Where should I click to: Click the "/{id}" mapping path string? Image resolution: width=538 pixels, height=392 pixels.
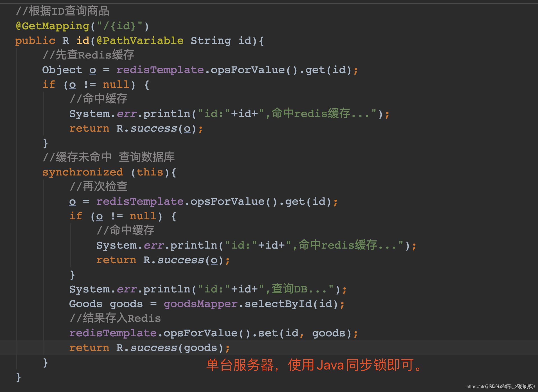120,26
